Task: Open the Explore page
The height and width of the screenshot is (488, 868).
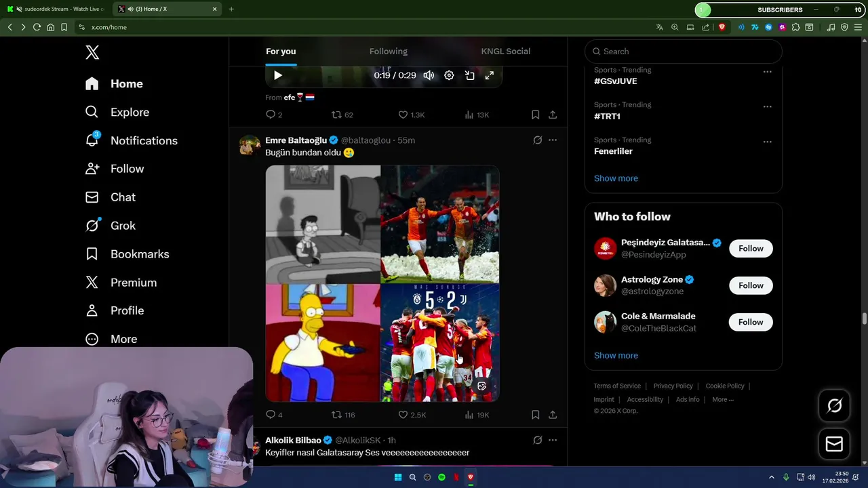Action: (117, 113)
